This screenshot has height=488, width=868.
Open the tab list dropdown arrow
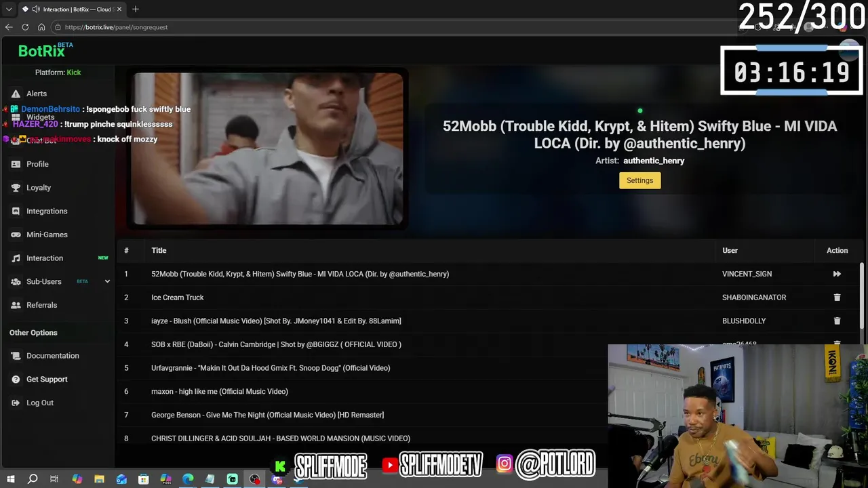coord(9,9)
